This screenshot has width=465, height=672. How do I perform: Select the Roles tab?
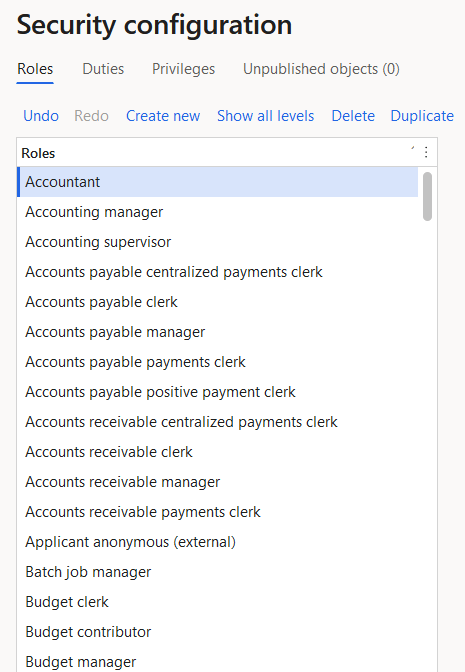[x=35, y=69]
